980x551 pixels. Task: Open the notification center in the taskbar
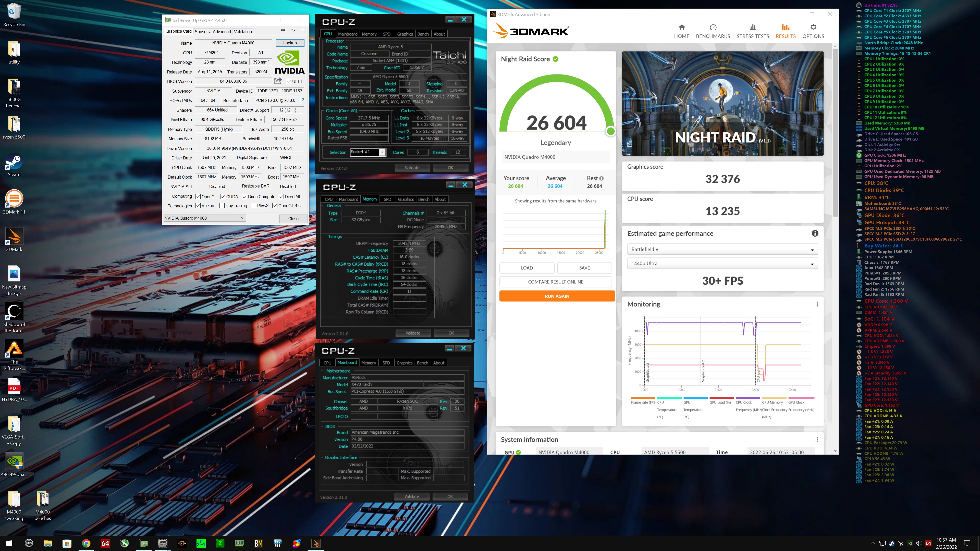click(967, 543)
